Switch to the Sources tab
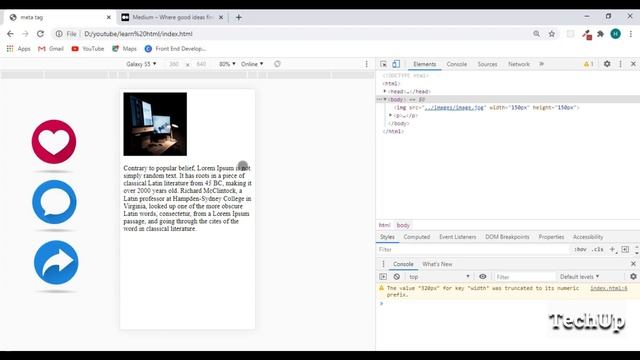The image size is (640, 360). coord(487,64)
